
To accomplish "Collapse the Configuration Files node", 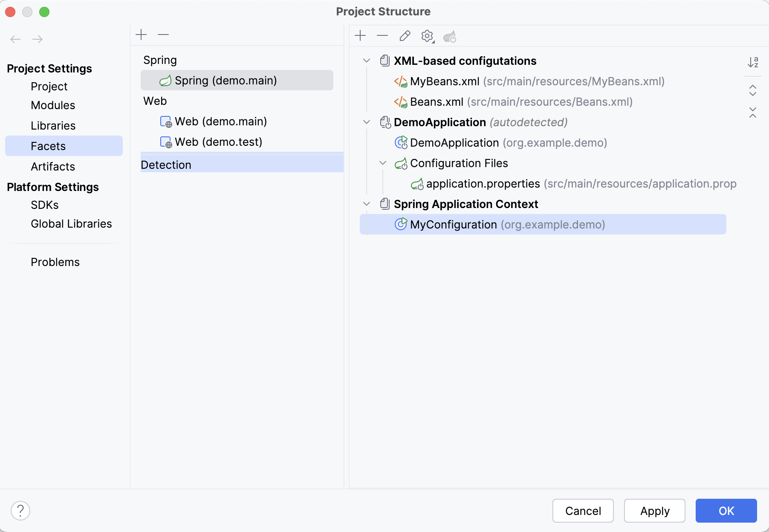I will tap(383, 163).
